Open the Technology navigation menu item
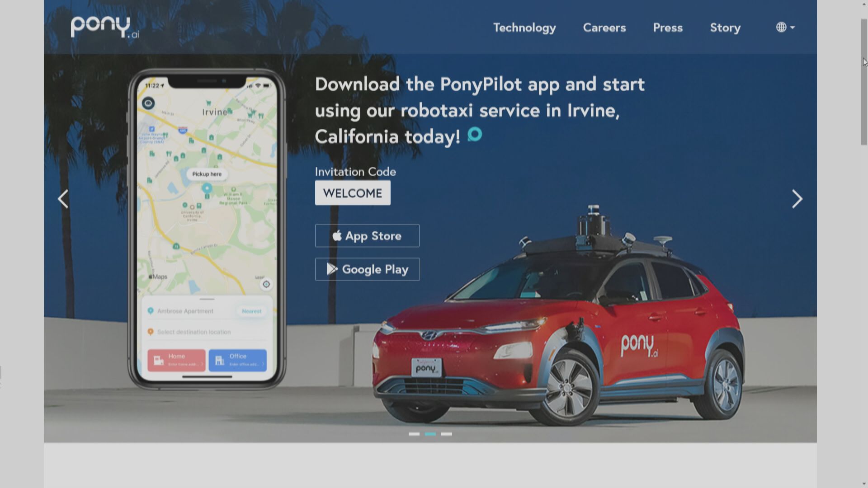The image size is (868, 488). click(524, 28)
